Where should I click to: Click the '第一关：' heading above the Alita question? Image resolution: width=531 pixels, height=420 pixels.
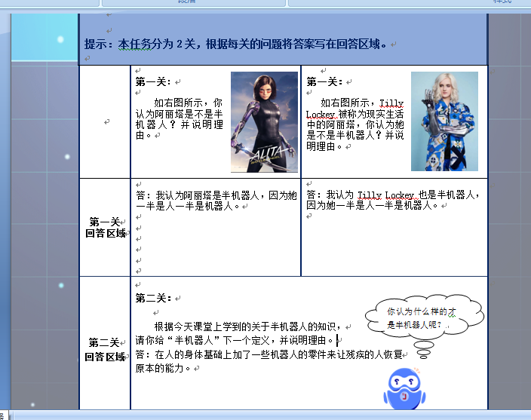154,81
